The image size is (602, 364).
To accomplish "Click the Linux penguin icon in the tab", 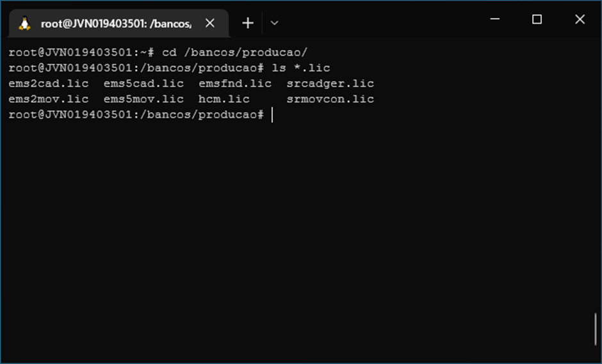I will (24, 24).
